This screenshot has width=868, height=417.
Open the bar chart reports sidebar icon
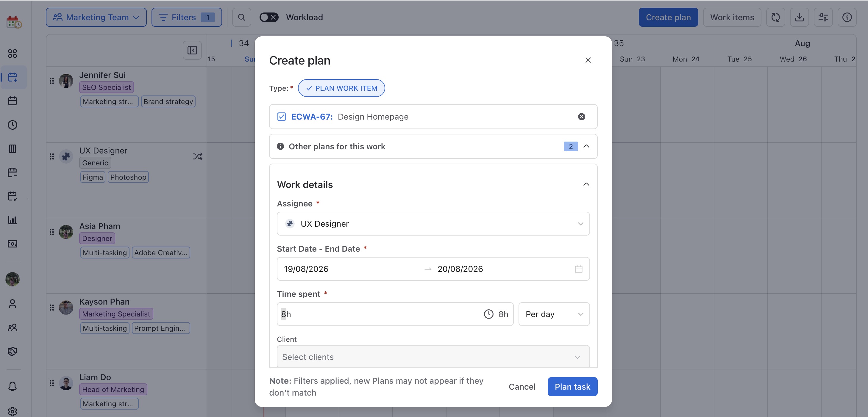tap(13, 220)
